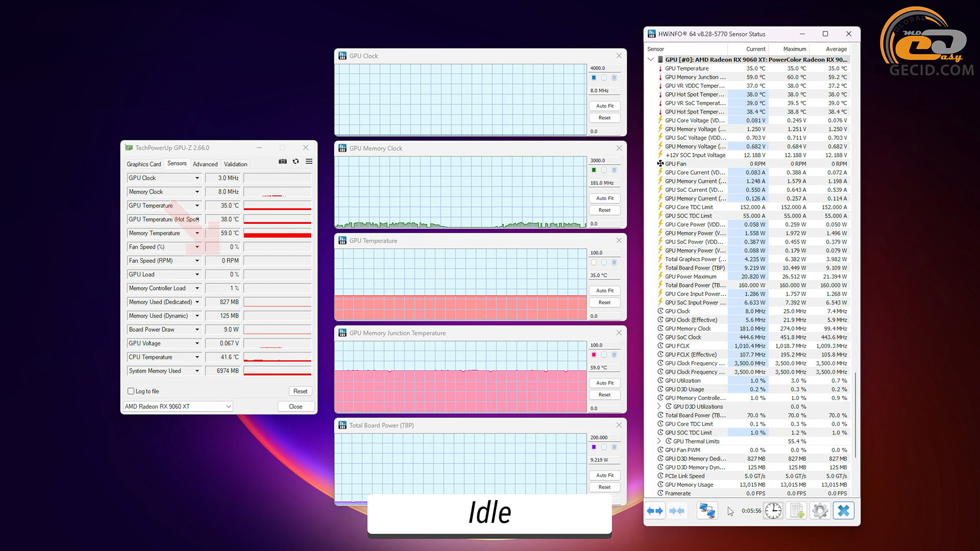
Task: Expand the GPU Thermal Limits node
Action: pos(659,441)
